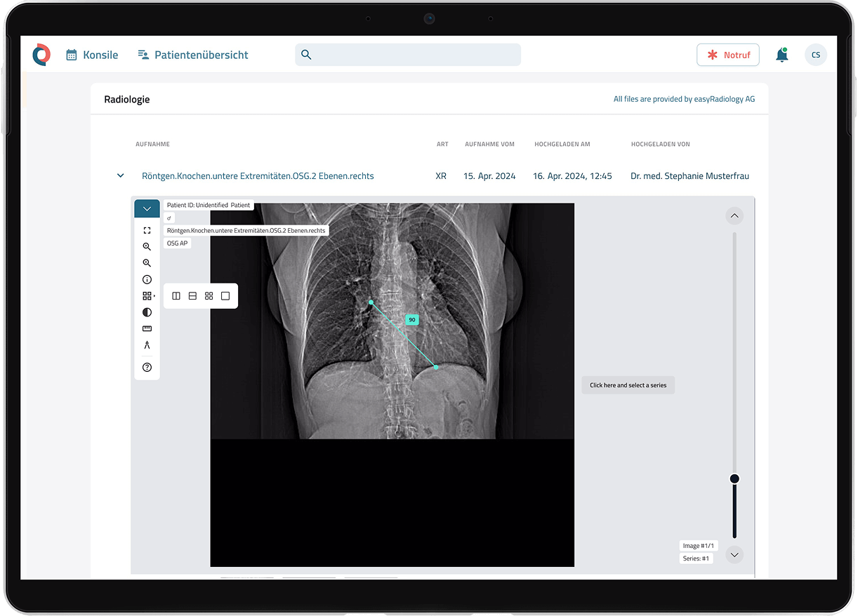Screen dimensions: 858x616
Task: Click 'Click here and select a series'
Action: tap(628, 385)
